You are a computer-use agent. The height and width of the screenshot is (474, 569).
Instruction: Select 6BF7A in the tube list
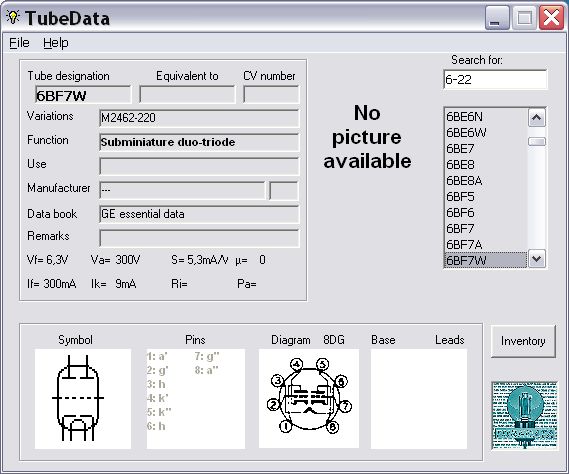point(486,245)
